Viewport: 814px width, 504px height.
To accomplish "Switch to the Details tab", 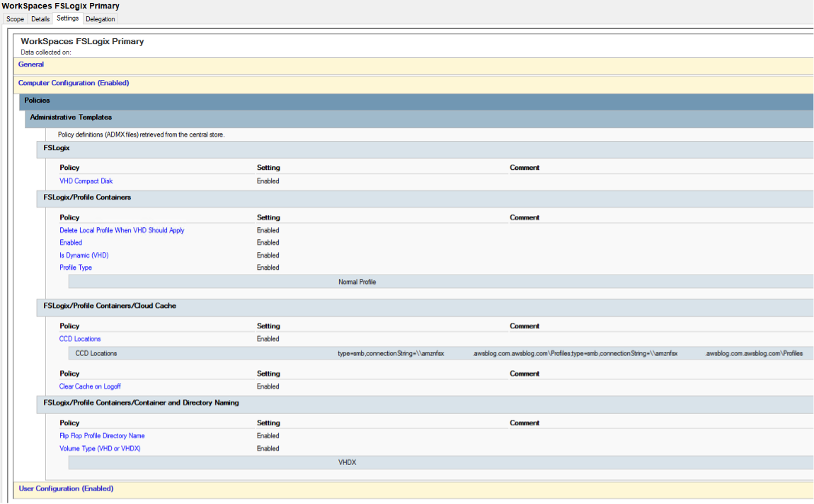I will tap(40, 19).
